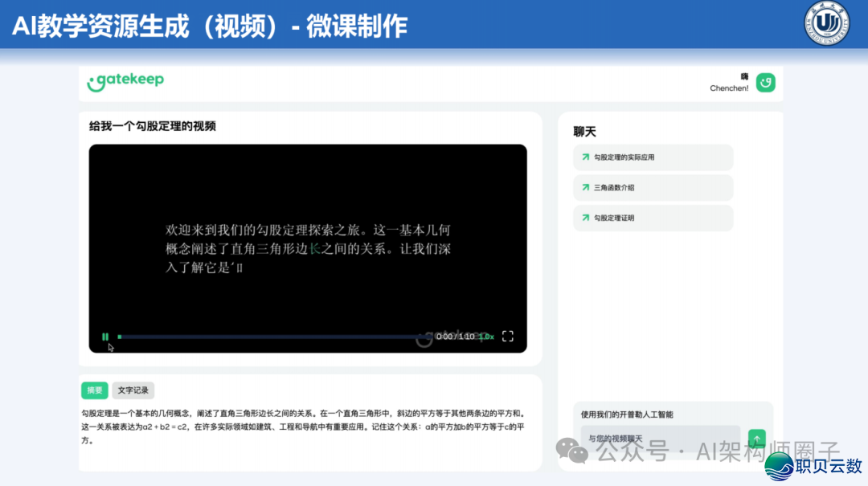Screen dimensions: 868x486
Task: Click the university emblem at top right
Action: pos(825,24)
